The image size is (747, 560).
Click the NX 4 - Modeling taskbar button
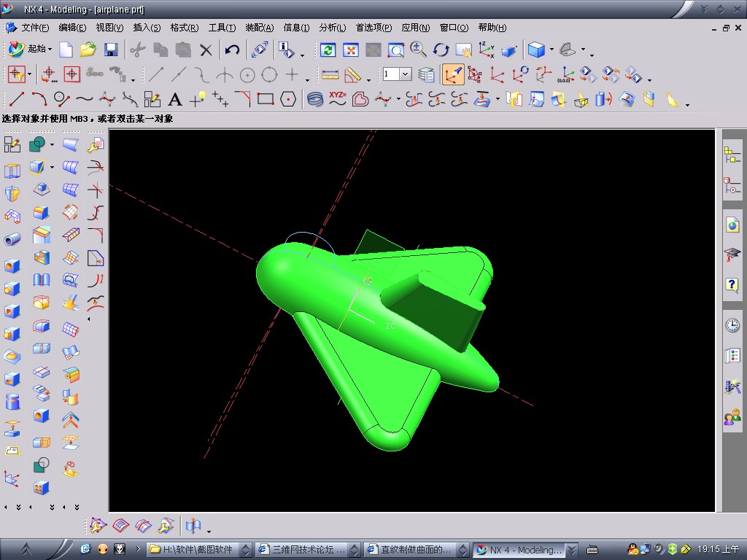[525, 550]
